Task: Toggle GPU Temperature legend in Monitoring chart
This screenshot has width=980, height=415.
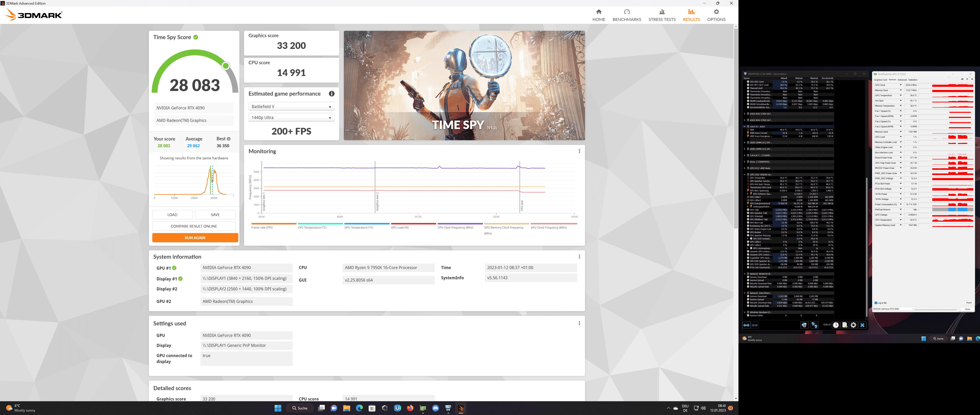Action: pyautogui.click(x=367, y=226)
